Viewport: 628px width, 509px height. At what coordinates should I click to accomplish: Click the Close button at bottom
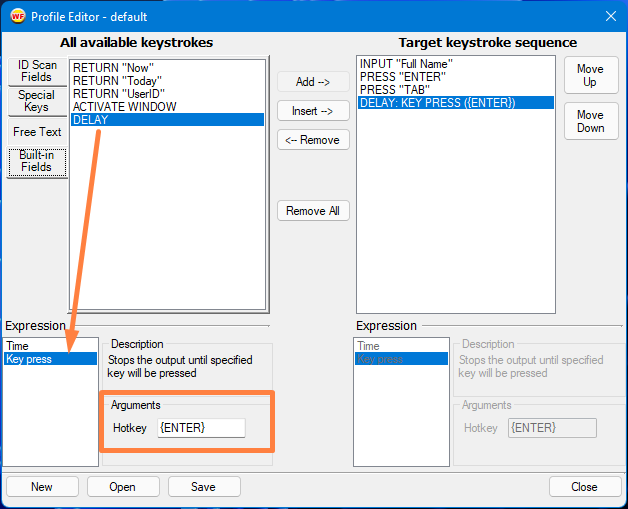tap(585, 487)
